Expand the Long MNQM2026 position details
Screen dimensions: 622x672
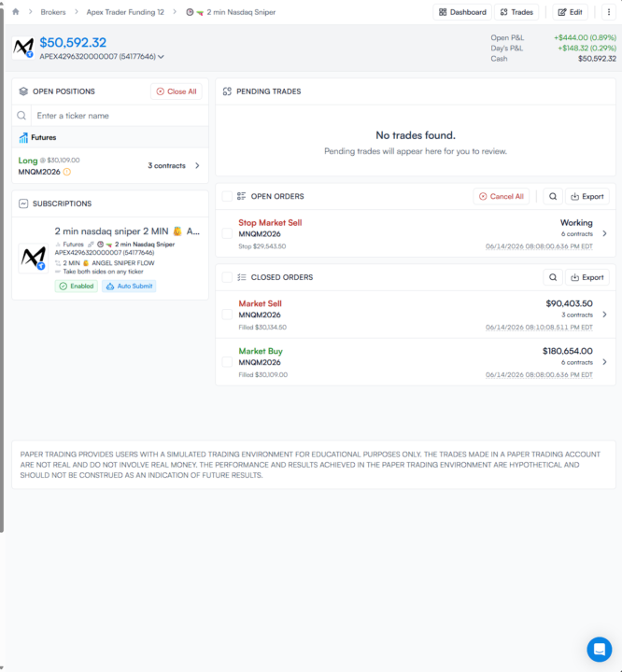(197, 165)
